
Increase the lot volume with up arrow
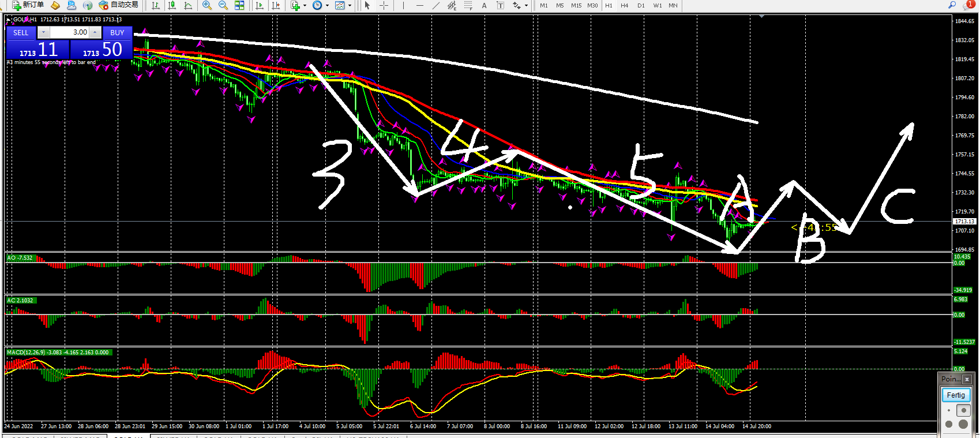[x=95, y=33]
